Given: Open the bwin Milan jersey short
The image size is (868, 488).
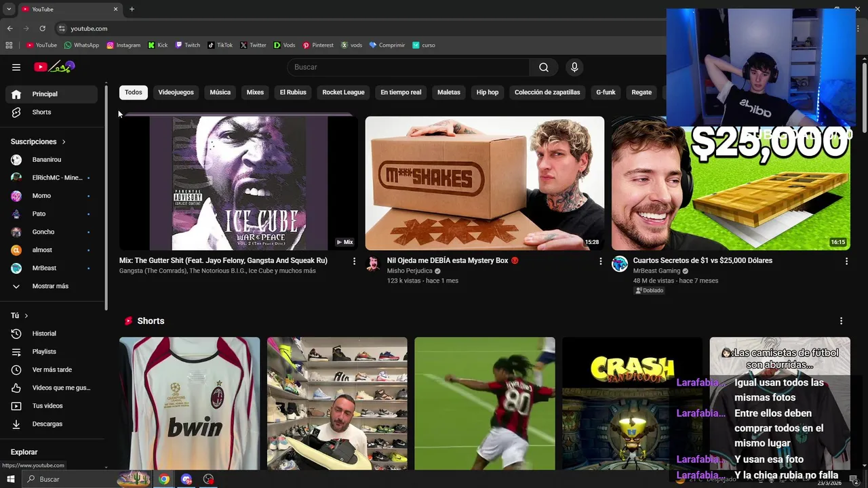Looking at the screenshot, I should point(189,403).
